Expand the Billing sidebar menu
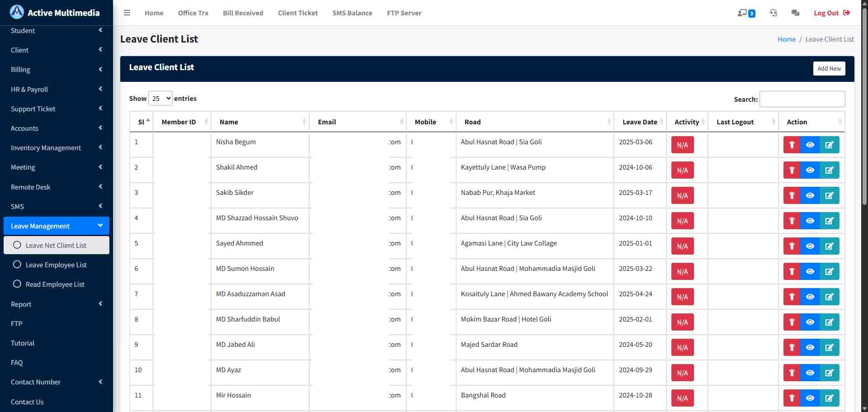This screenshot has height=412, width=868. point(57,69)
